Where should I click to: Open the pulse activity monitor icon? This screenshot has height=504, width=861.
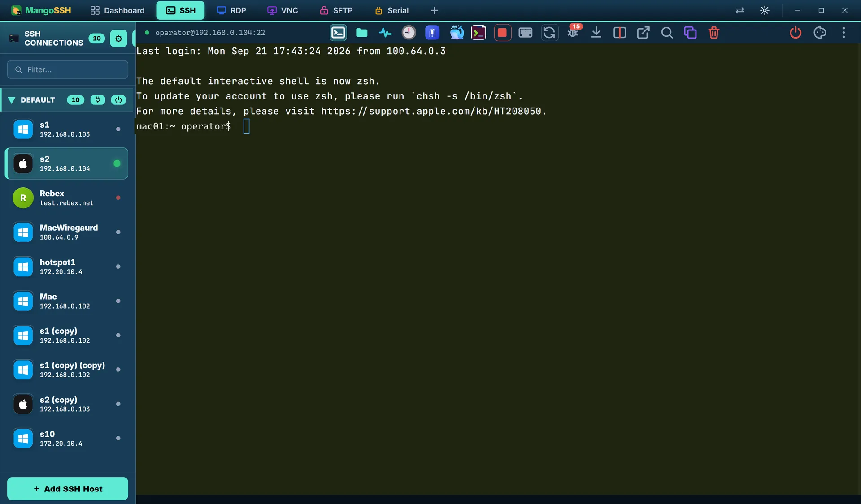385,33
